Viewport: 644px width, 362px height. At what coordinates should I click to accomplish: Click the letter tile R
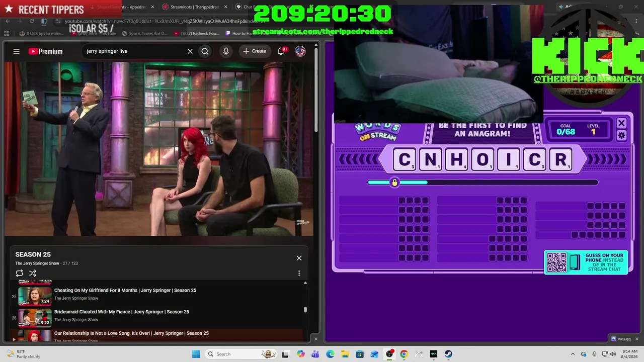point(560,160)
